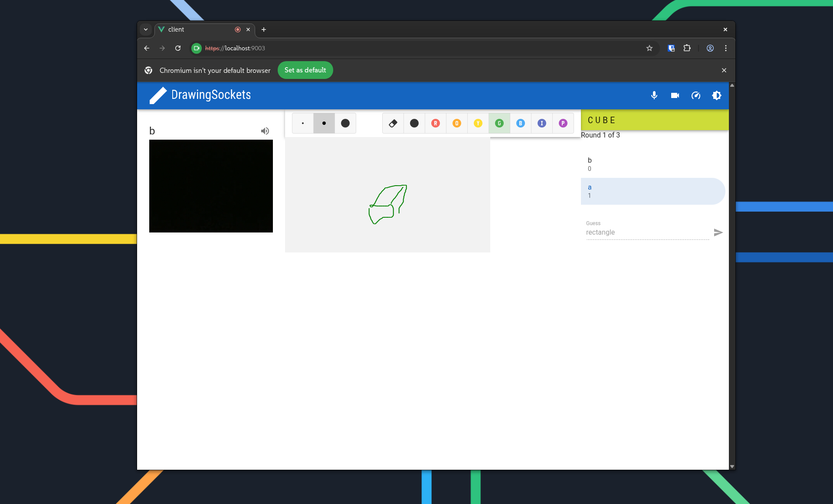The height and width of the screenshot is (504, 833).
Task: Switch to the large brush size
Action: tap(345, 123)
